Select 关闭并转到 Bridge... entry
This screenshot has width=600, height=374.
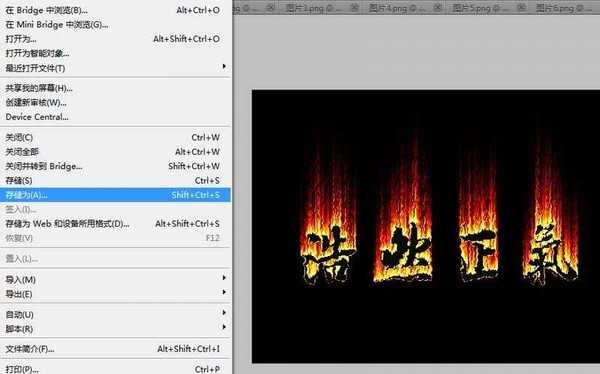point(115,167)
